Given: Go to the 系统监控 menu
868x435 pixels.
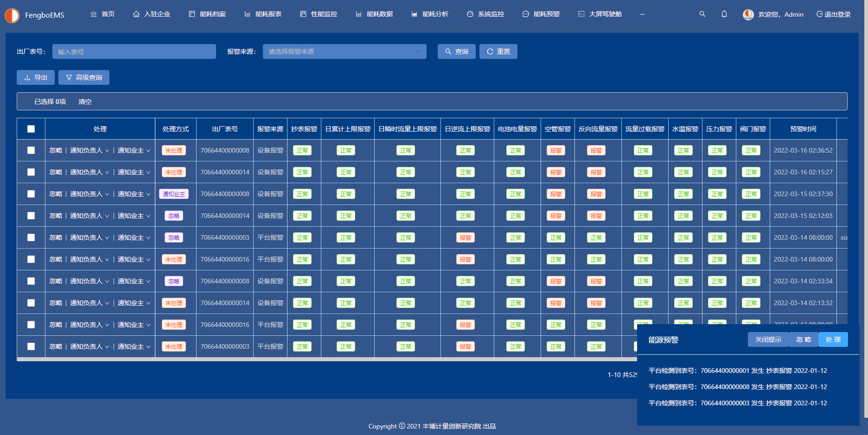Looking at the screenshot, I should point(485,14).
